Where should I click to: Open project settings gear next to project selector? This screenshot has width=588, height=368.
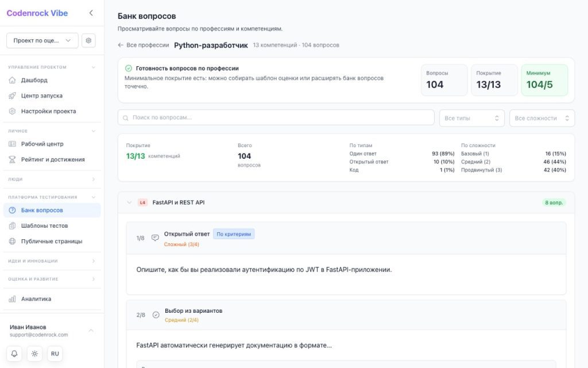click(88, 41)
